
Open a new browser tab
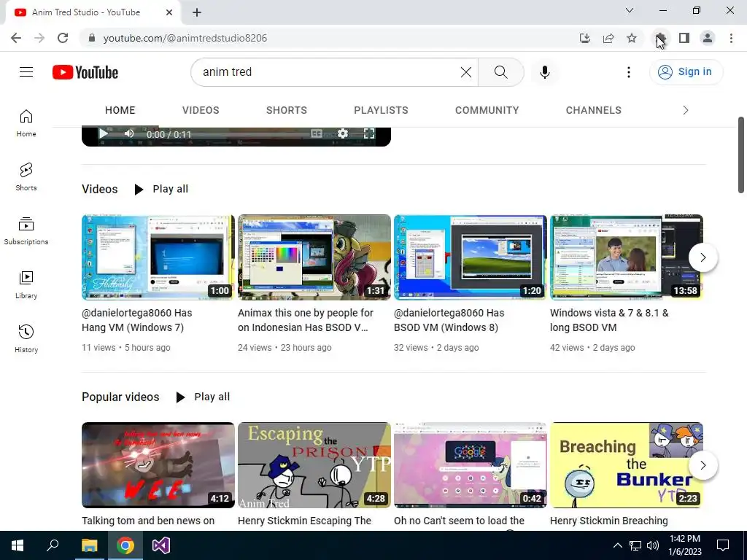click(x=197, y=13)
